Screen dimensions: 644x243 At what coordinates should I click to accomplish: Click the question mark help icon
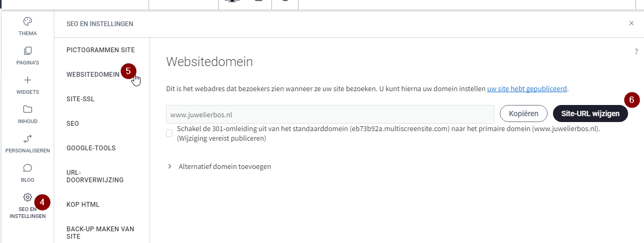point(636,52)
